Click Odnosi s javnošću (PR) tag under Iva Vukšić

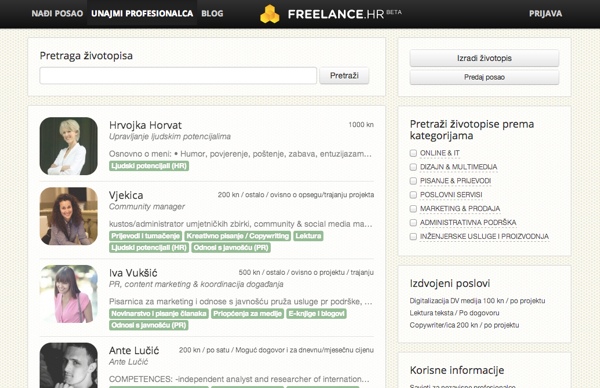click(149, 325)
